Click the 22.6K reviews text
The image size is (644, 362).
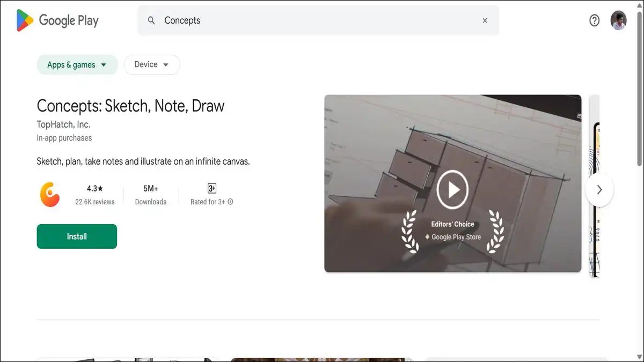point(95,202)
